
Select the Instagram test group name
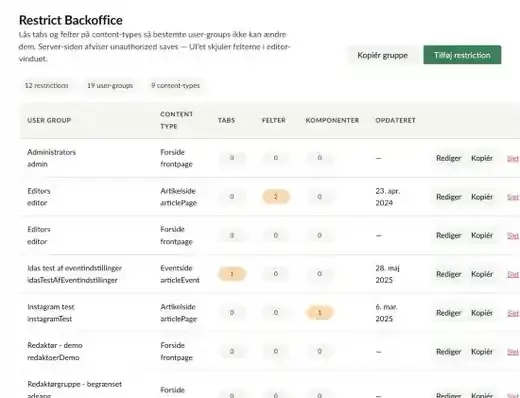point(51,307)
